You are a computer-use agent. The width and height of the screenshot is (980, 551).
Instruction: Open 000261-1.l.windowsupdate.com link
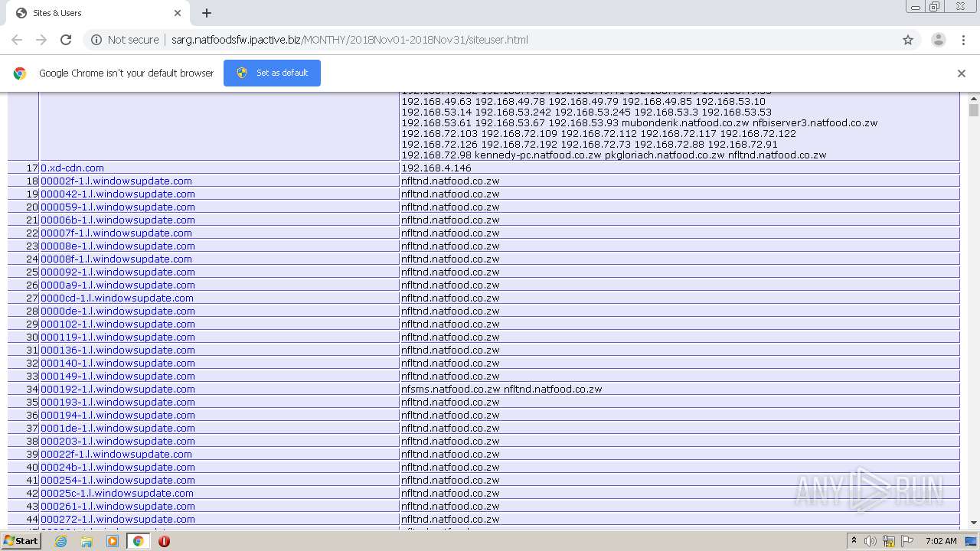coord(118,506)
